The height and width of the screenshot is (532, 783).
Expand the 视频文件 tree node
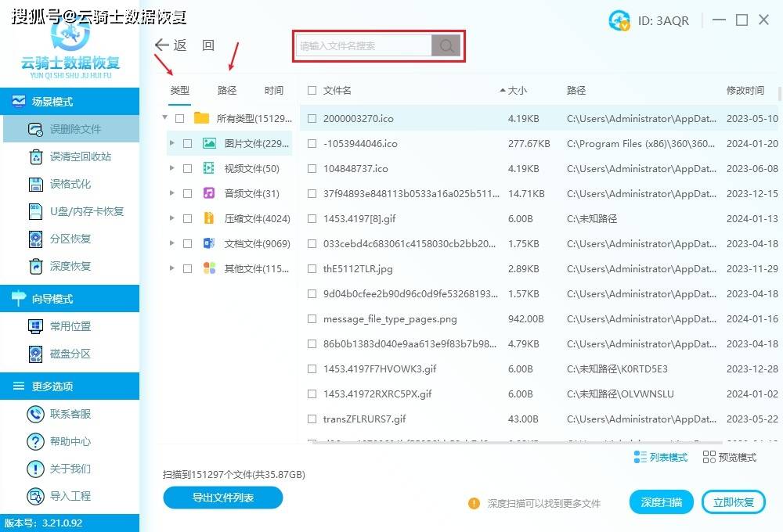[171, 168]
